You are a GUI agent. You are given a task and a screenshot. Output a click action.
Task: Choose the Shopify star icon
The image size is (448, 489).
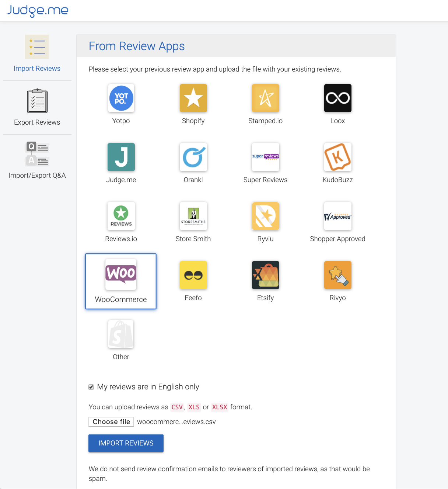click(193, 98)
